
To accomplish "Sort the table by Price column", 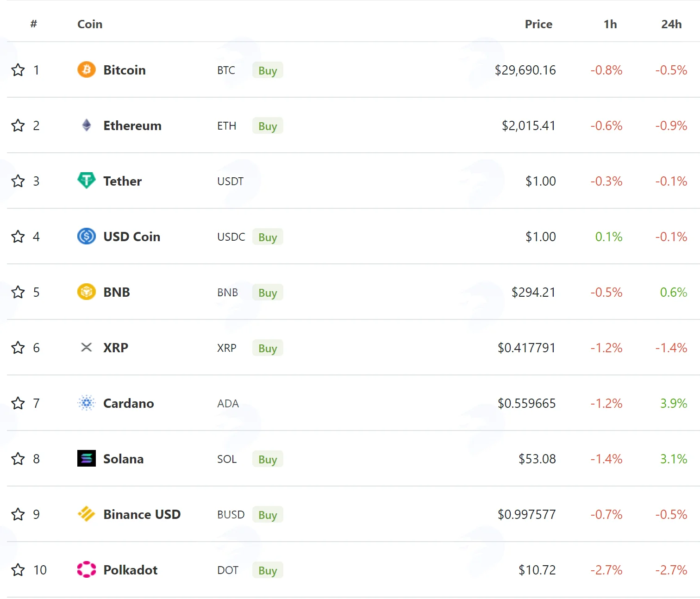I will 538,24.
